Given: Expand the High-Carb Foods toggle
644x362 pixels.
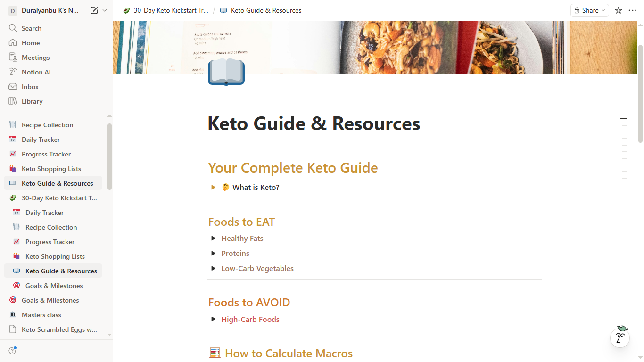Looking at the screenshot, I should pos(214,320).
